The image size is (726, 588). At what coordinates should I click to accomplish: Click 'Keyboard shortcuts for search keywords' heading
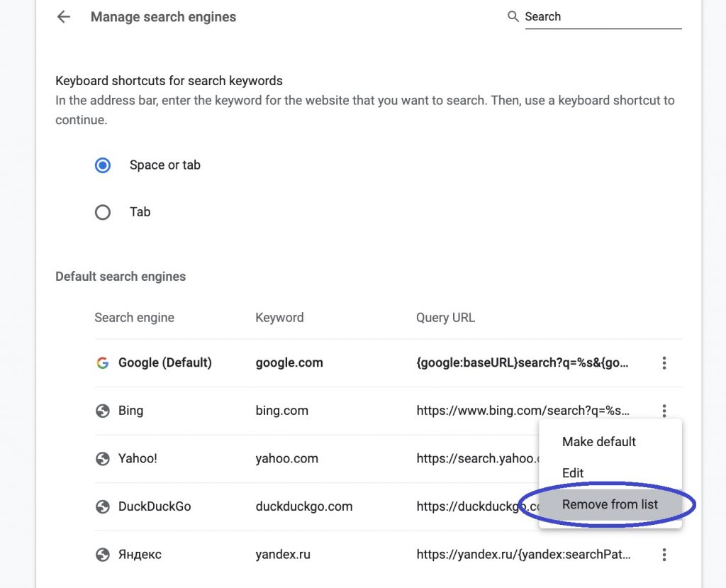[169, 81]
